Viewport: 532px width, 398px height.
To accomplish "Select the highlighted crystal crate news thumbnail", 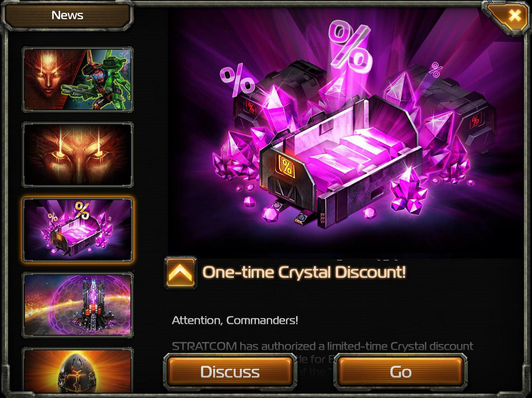I will (x=78, y=230).
